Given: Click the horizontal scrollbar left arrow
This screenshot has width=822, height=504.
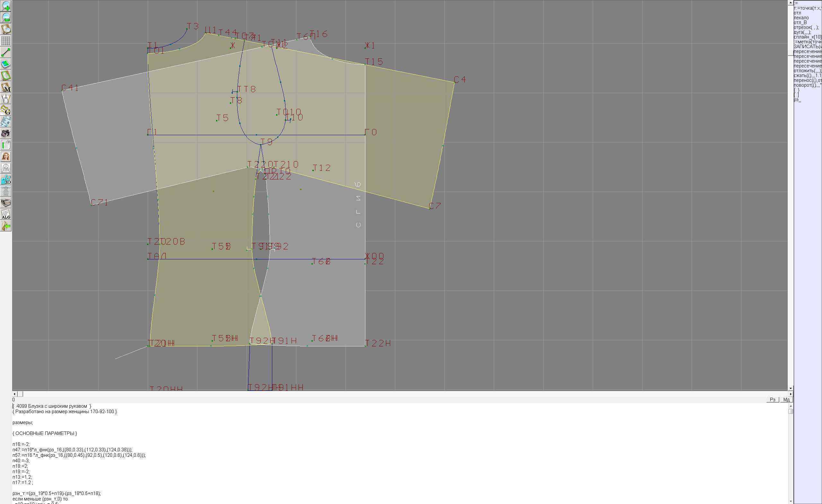Looking at the screenshot, I should tap(14, 394).
